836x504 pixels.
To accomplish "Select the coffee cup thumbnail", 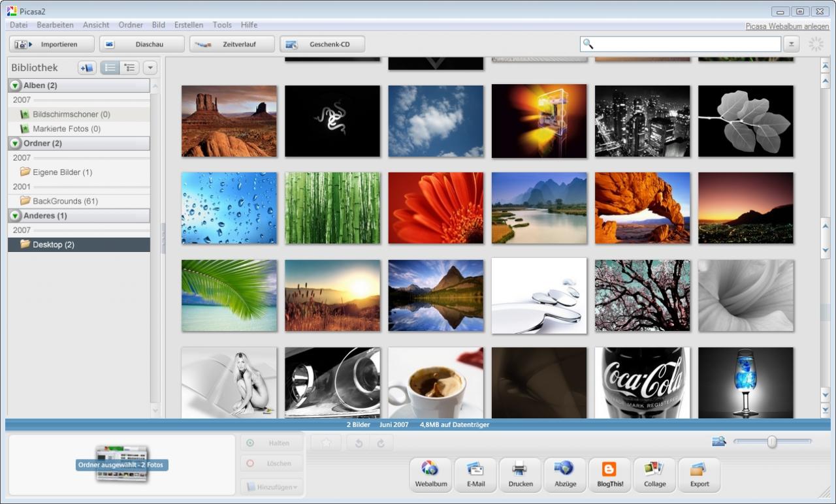I will tap(436, 383).
